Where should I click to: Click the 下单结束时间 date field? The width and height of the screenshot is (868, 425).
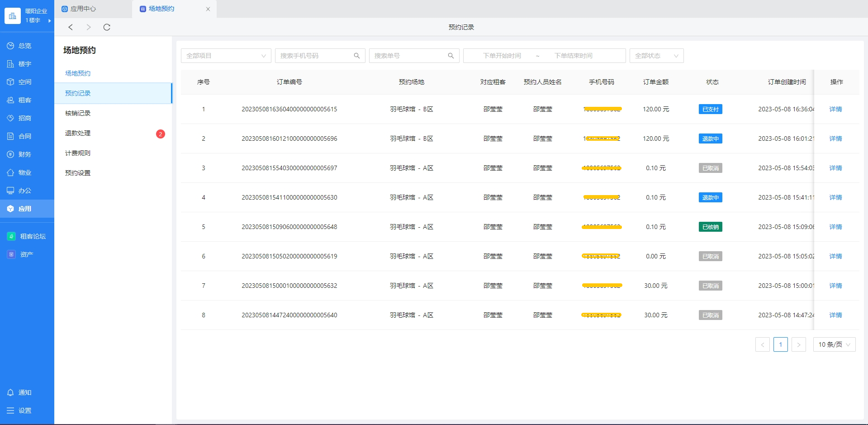574,56
